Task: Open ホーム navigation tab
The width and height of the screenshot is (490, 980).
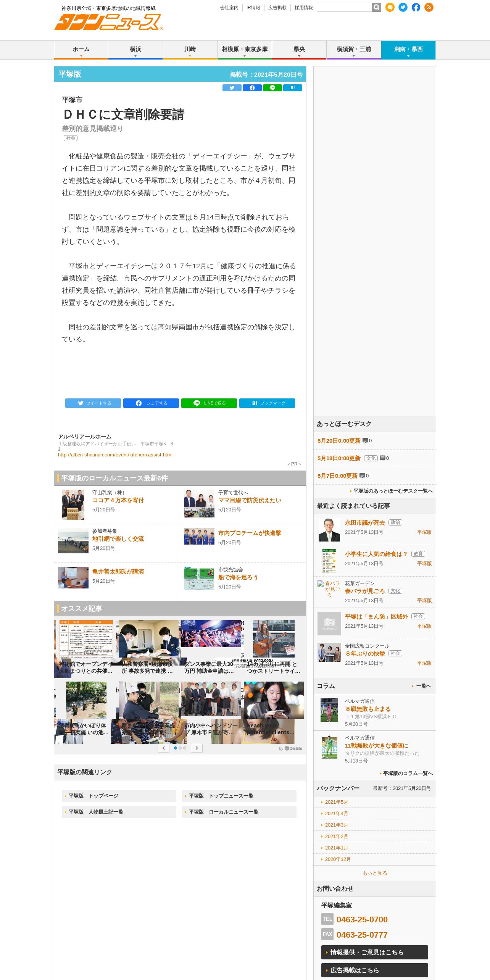Action: (x=81, y=50)
